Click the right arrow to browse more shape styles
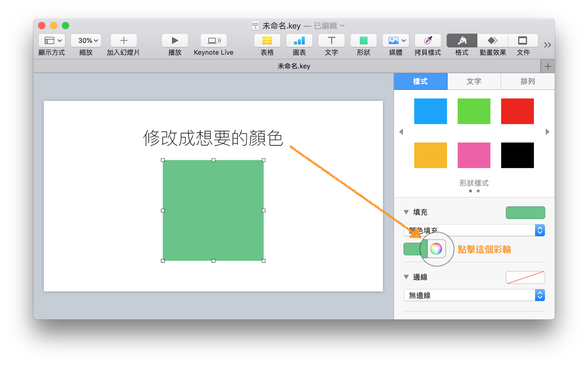This screenshot has height=367, width=588. [547, 132]
